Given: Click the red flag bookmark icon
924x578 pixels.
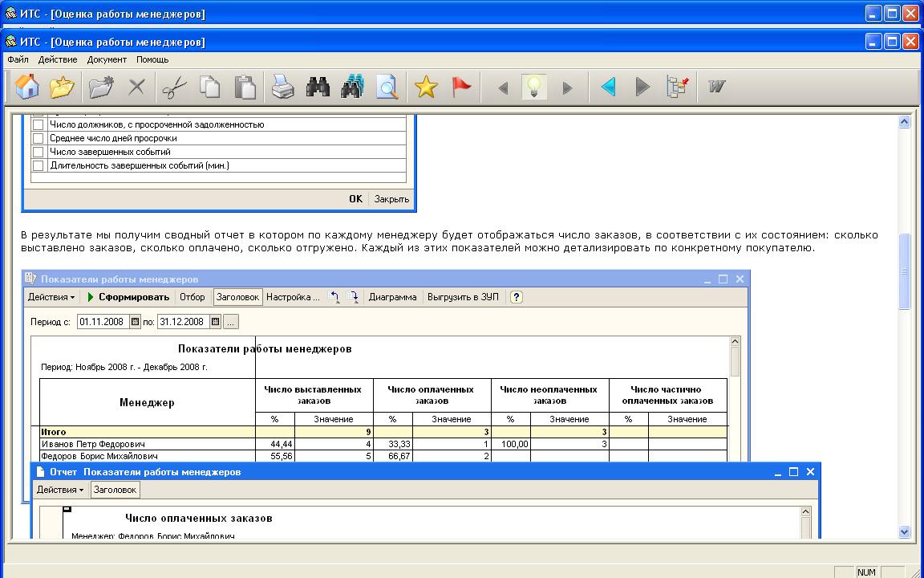Looking at the screenshot, I should (x=461, y=87).
